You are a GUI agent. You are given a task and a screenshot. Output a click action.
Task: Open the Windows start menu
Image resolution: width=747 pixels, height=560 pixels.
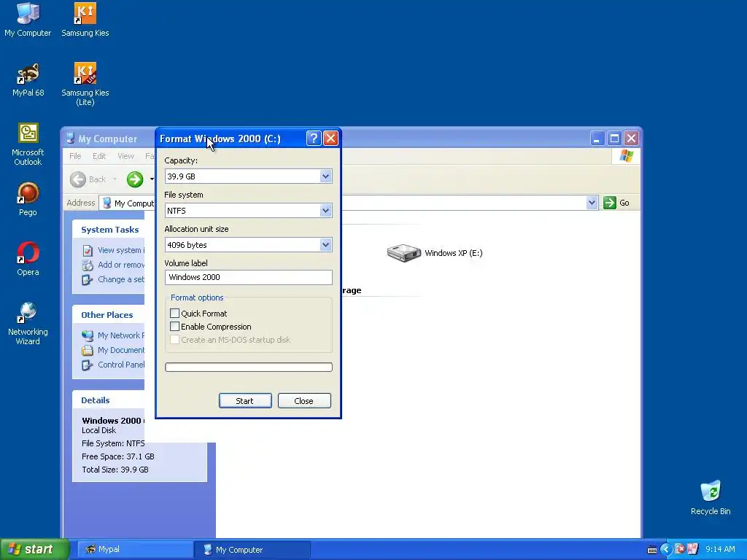point(34,550)
